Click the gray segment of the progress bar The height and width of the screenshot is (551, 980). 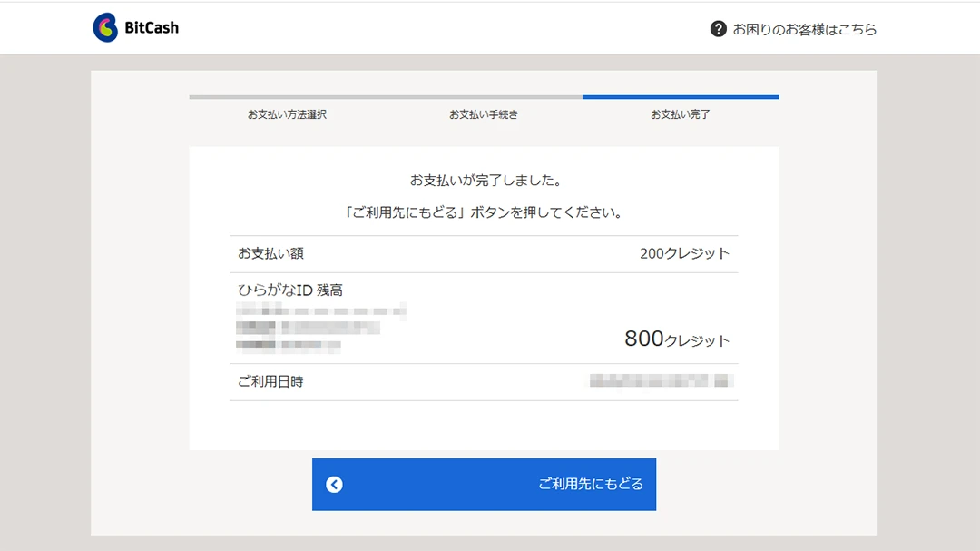tap(386, 96)
